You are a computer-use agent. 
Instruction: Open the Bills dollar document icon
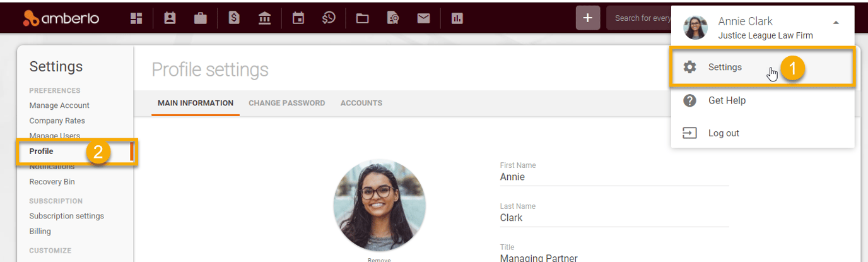coord(234,18)
